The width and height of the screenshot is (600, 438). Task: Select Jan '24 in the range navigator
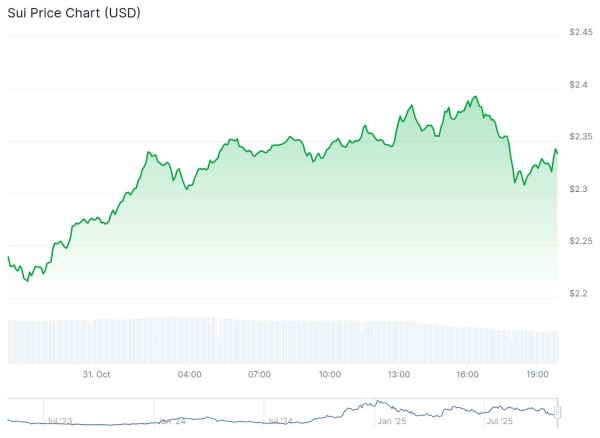[x=169, y=422]
